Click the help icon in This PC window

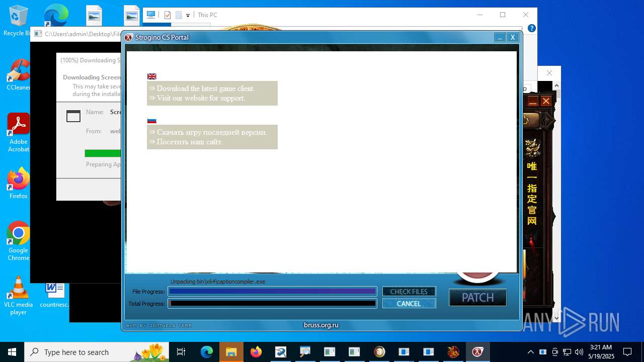pos(531,28)
